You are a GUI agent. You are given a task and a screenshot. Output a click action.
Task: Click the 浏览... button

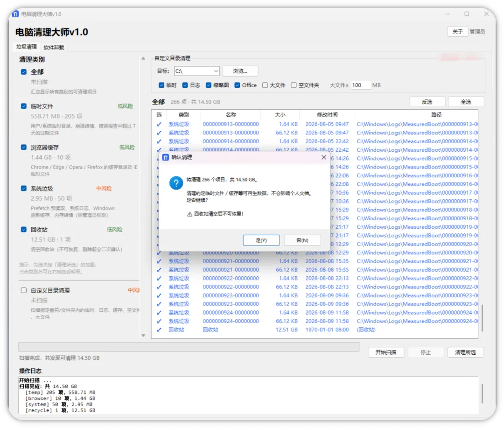coord(240,71)
